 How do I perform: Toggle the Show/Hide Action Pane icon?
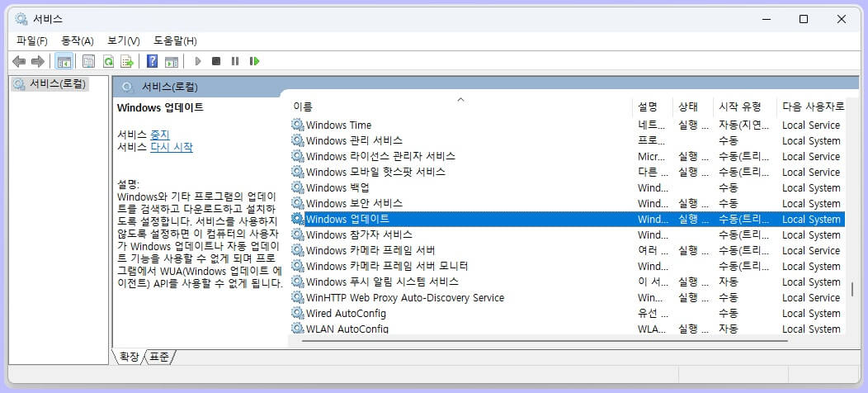tap(172, 62)
